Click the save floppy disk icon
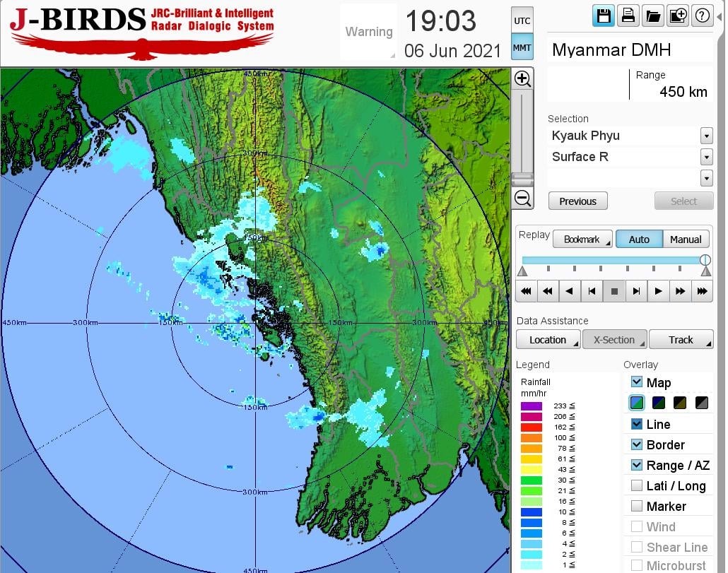The width and height of the screenshot is (728, 573). [x=604, y=16]
